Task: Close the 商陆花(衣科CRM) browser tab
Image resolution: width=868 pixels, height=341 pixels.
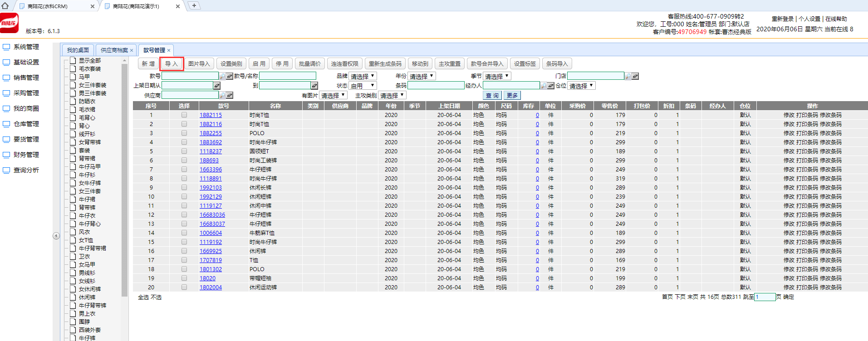Action: click(x=93, y=6)
